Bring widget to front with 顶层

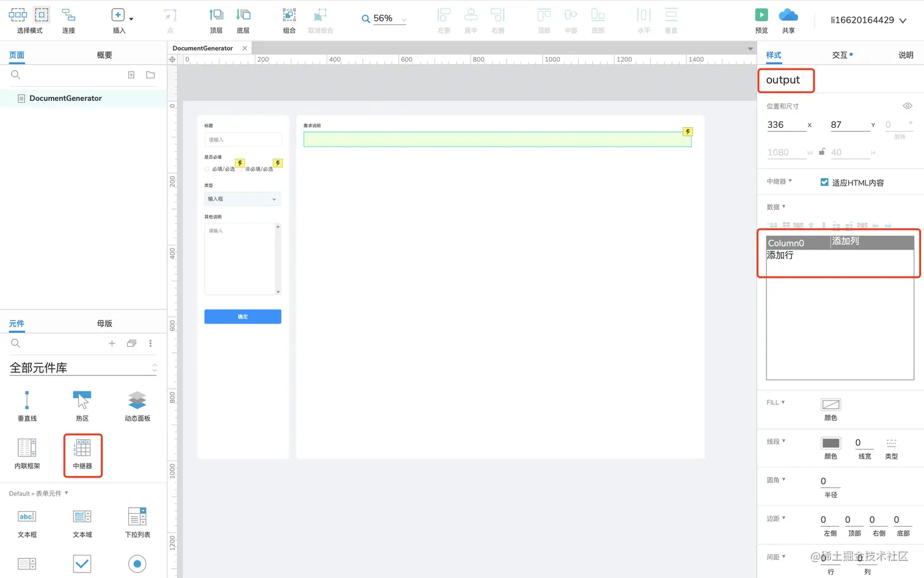point(216,15)
